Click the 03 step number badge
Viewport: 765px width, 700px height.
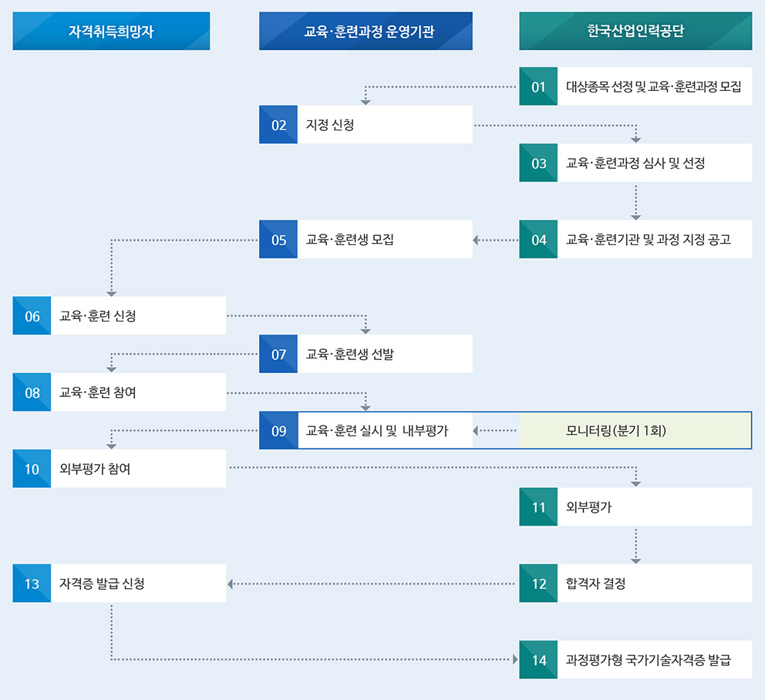click(538, 163)
